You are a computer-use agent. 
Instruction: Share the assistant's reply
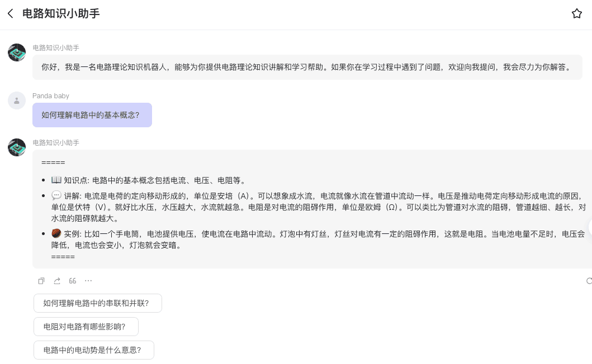pyautogui.click(x=57, y=281)
